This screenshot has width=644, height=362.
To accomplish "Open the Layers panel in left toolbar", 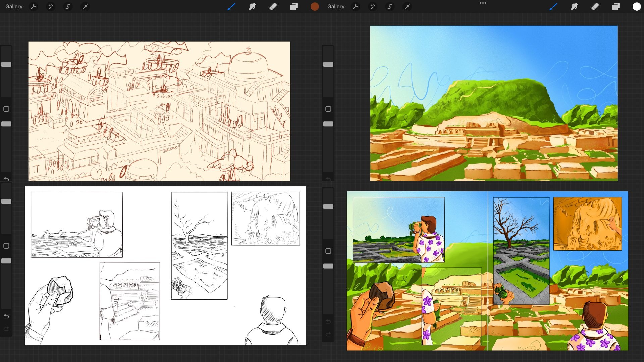I will coord(294,7).
